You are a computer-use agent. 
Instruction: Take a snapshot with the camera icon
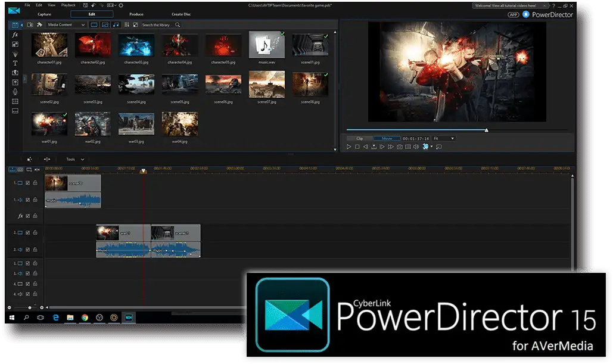(400, 147)
